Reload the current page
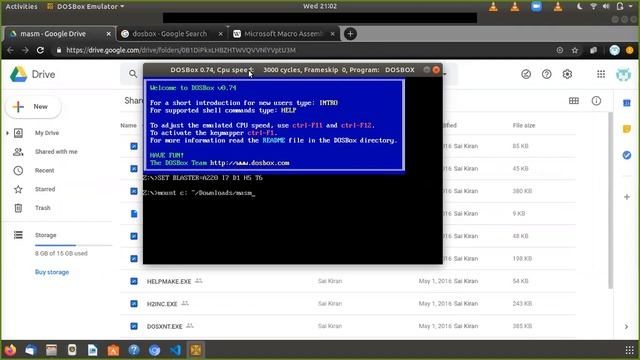The height and width of the screenshot is (360, 640). pyautogui.click(x=40, y=50)
